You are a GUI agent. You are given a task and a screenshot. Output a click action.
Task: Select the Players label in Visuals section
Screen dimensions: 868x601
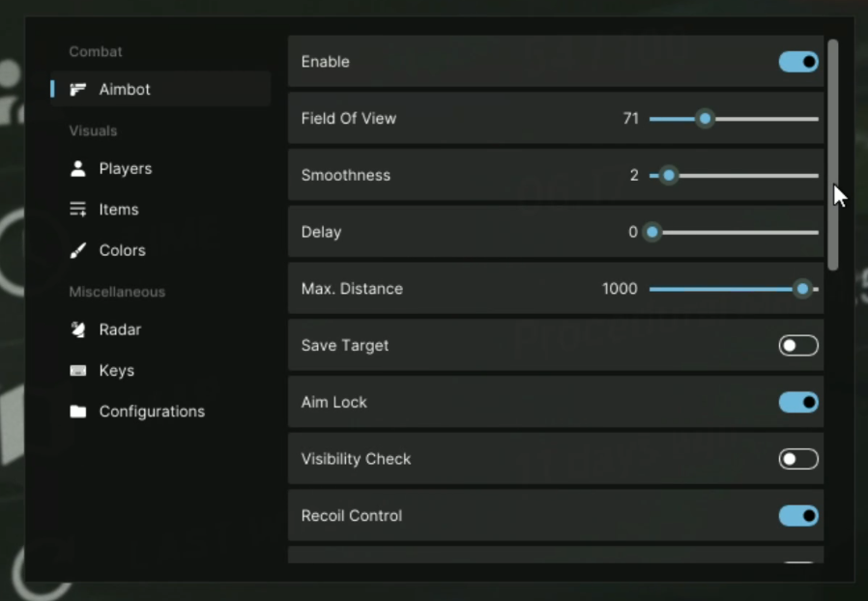click(126, 169)
